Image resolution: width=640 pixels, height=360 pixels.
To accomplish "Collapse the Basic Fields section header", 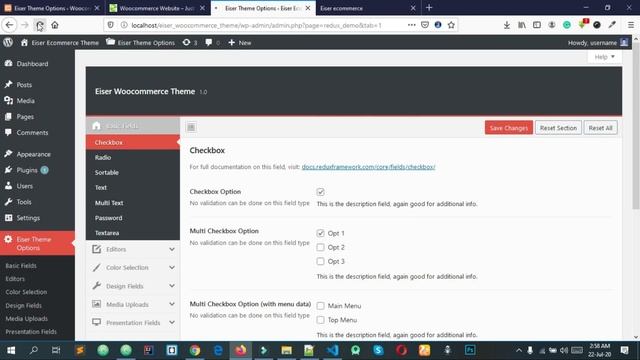I will pos(133,126).
